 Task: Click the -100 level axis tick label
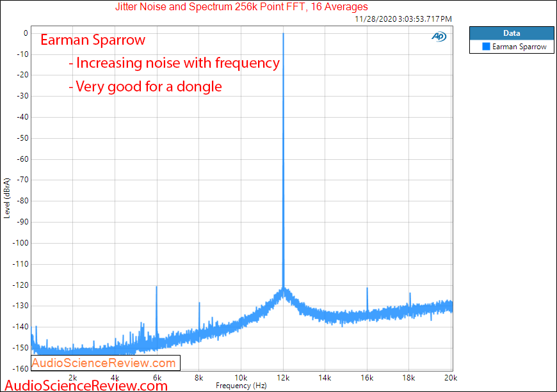coord(20,243)
